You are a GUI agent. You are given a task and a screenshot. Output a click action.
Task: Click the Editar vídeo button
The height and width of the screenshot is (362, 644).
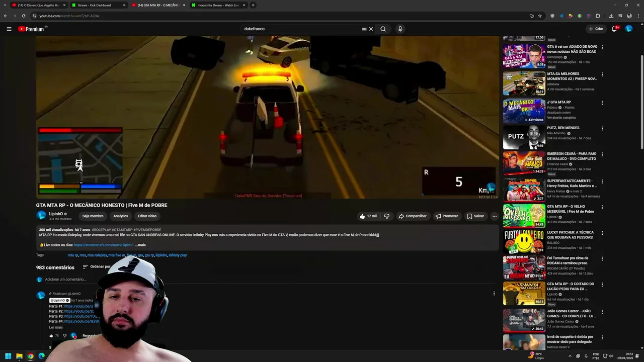click(147, 216)
